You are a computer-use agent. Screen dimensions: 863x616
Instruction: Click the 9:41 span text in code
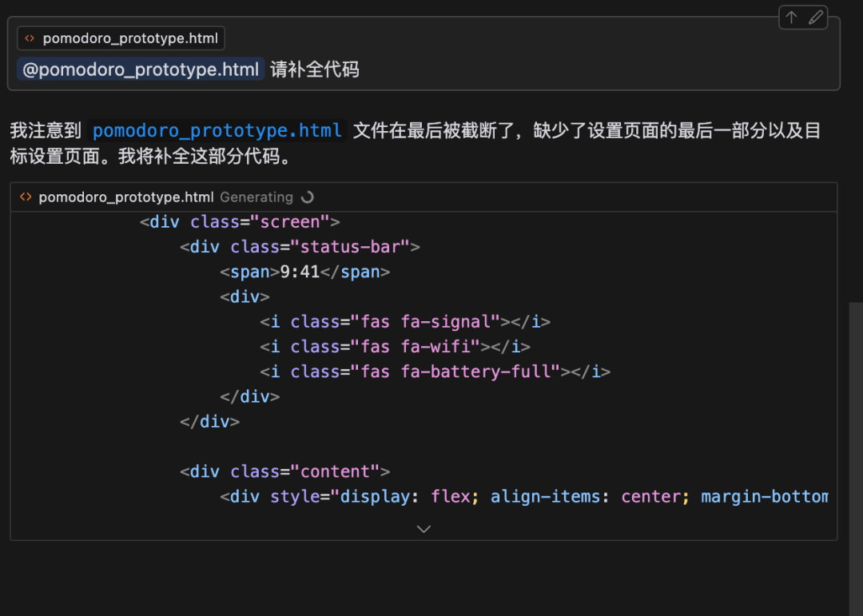pyautogui.click(x=305, y=272)
